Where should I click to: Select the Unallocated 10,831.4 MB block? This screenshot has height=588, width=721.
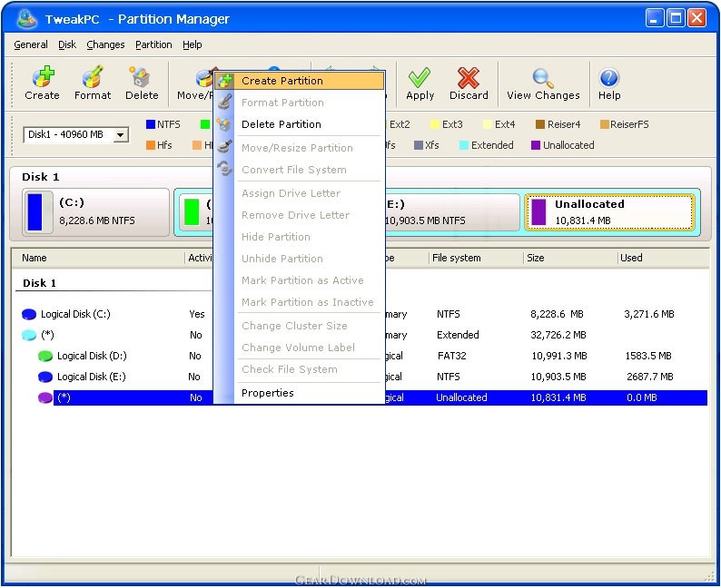point(609,212)
